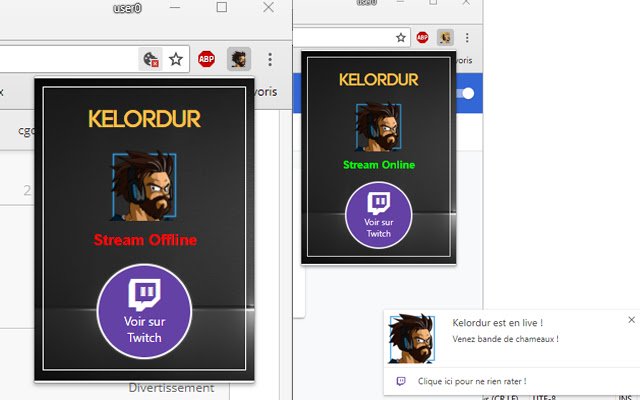Click the notification avatar thumbnail
Screen dimensions: 640x400
point(411,339)
